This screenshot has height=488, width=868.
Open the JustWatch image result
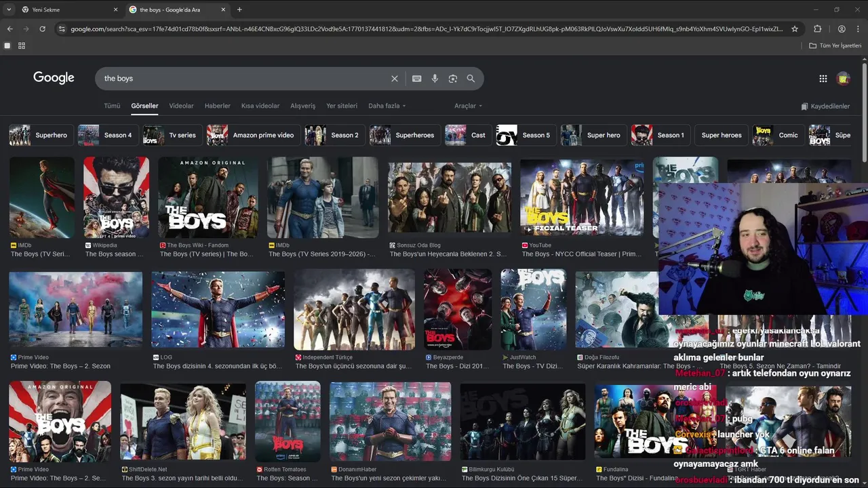[x=533, y=310]
